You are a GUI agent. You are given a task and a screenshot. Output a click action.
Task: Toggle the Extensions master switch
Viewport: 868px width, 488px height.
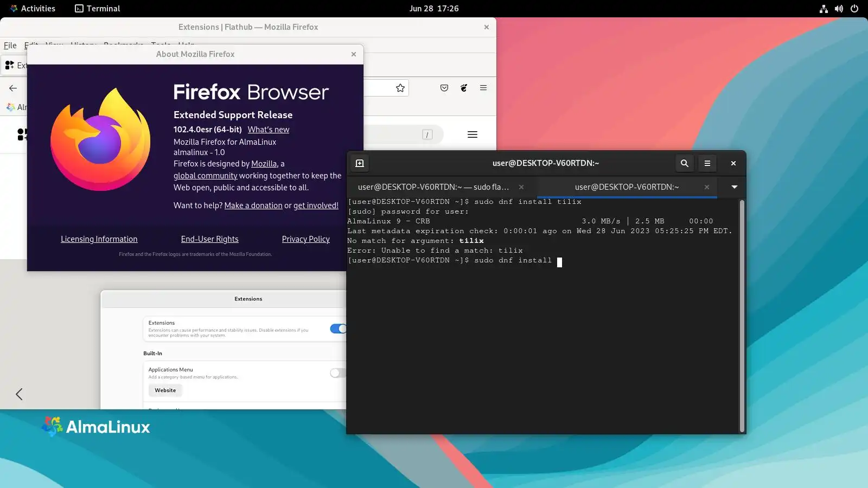pos(338,329)
